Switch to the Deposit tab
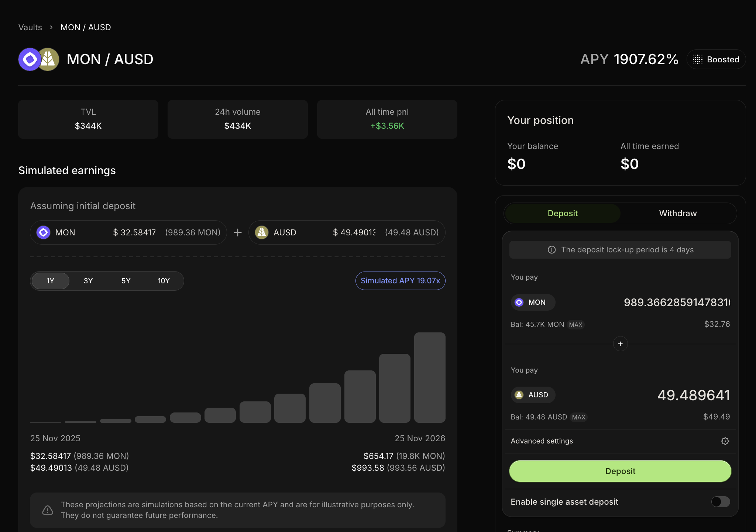Viewport: 756px width, 532px height. [x=563, y=213]
